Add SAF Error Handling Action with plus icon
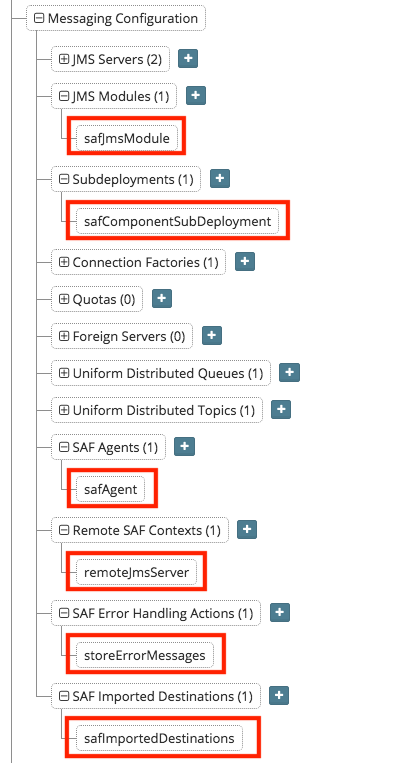Viewport: 412px width, 763px height. 279,613
